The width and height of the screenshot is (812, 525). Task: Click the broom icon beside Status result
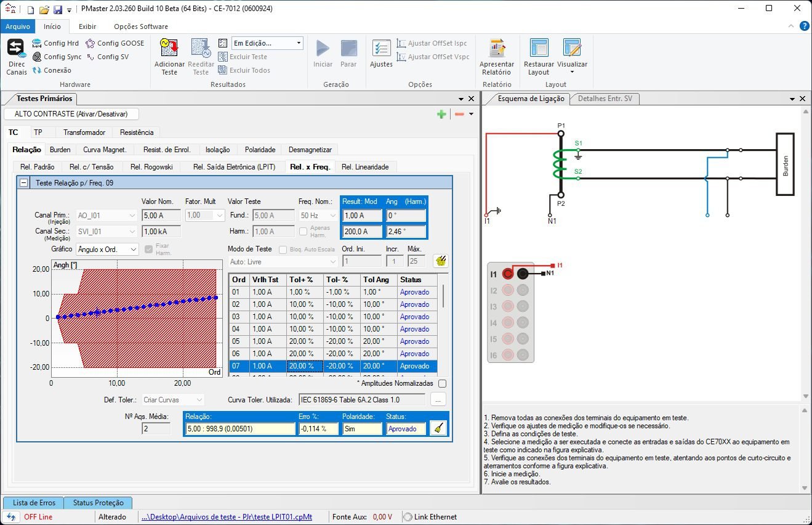pyautogui.click(x=438, y=428)
